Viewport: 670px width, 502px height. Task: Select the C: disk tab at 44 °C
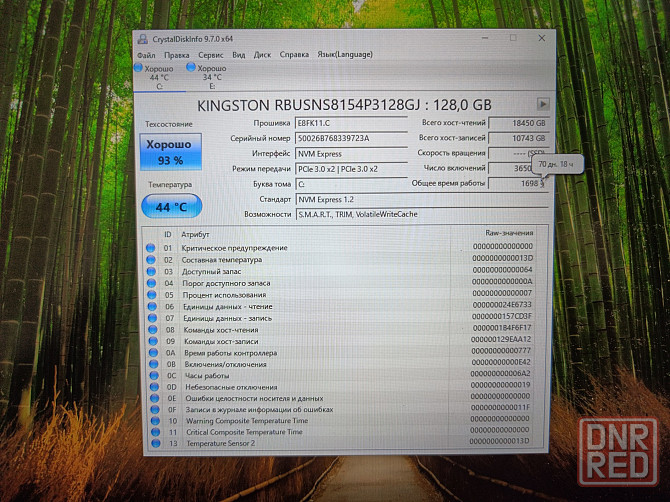(159, 77)
